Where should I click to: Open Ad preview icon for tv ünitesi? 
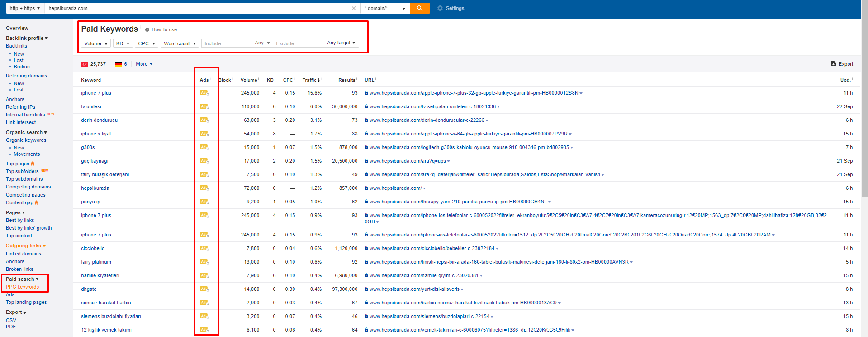pyautogui.click(x=204, y=106)
